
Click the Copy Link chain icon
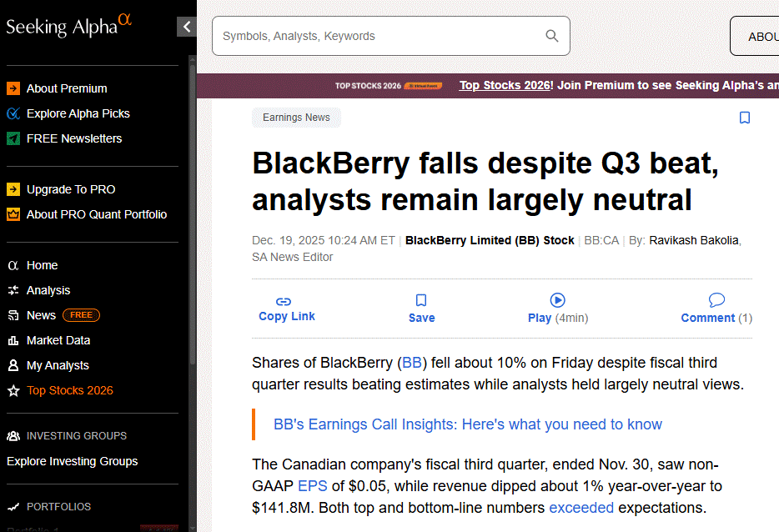(x=284, y=301)
